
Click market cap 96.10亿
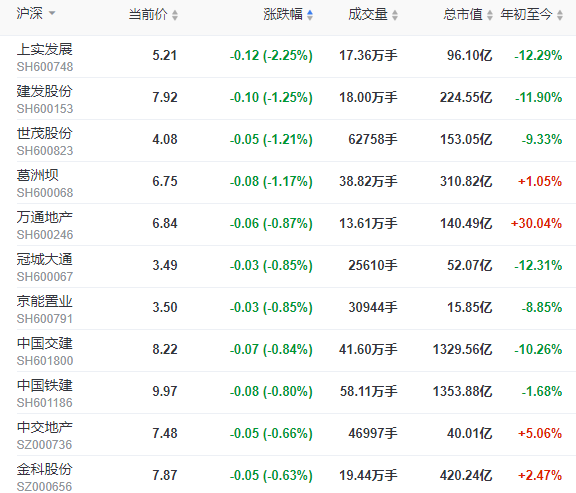[x=469, y=55]
